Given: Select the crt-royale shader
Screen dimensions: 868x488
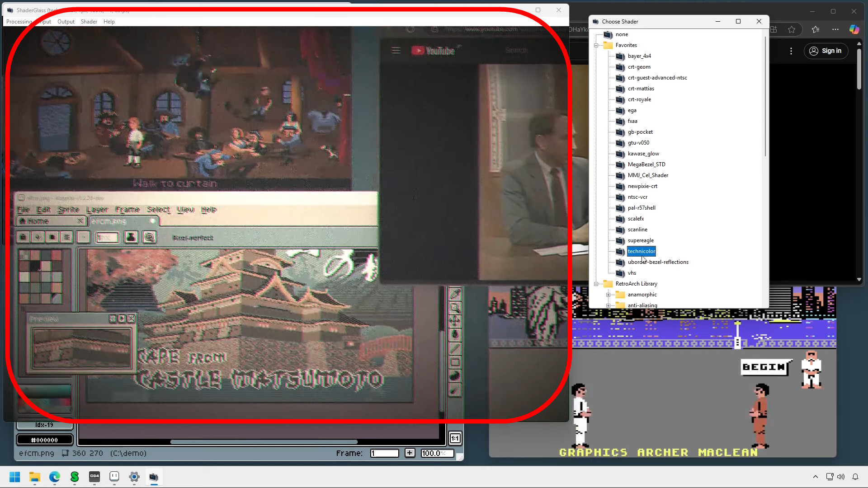Looking at the screenshot, I should click(639, 99).
